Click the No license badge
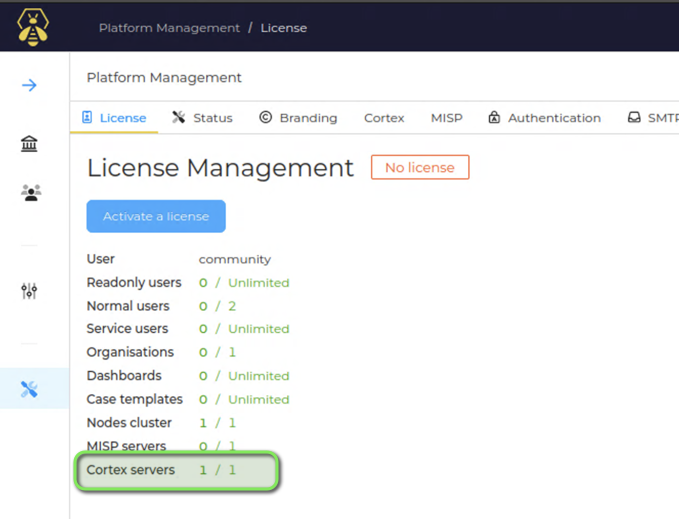 click(x=420, y=167)
